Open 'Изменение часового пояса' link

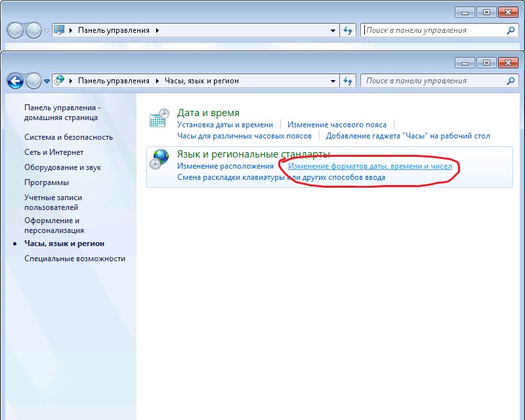[x=337, y=125]
